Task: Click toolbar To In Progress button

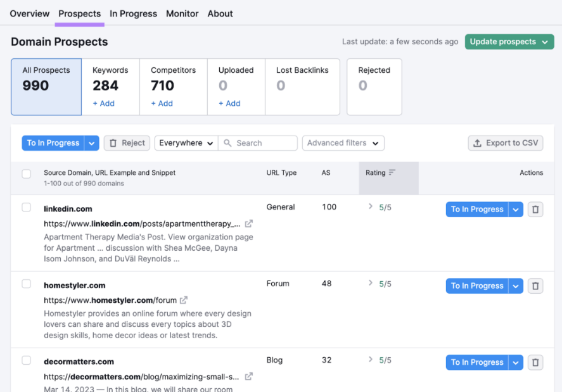Action: (x=53, y=143)
